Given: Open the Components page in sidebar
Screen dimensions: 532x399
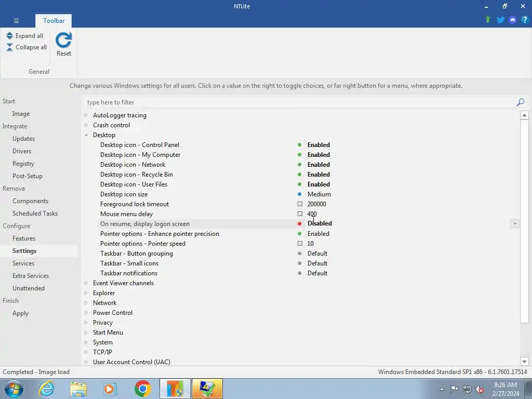Looking at the screenshot, I should 31,201.
